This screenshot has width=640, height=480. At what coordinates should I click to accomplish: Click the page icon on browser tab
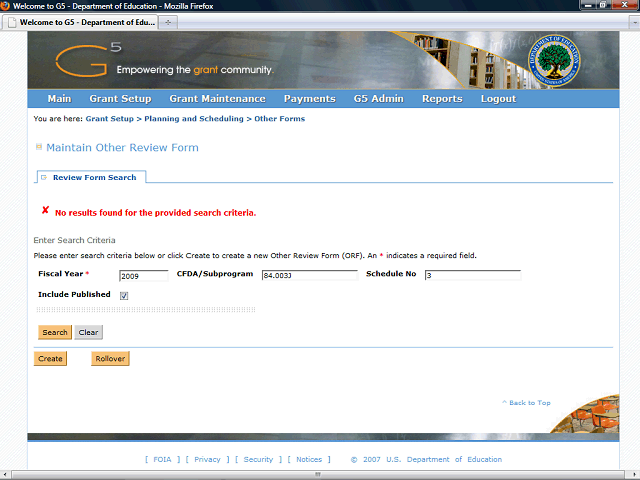point(12,22)
